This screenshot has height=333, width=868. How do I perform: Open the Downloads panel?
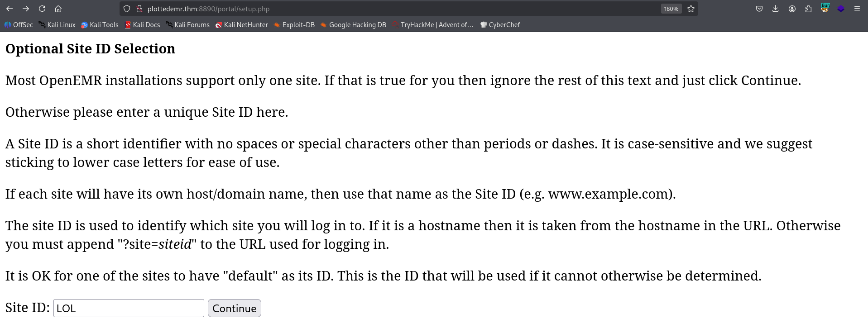click(776, 9)
